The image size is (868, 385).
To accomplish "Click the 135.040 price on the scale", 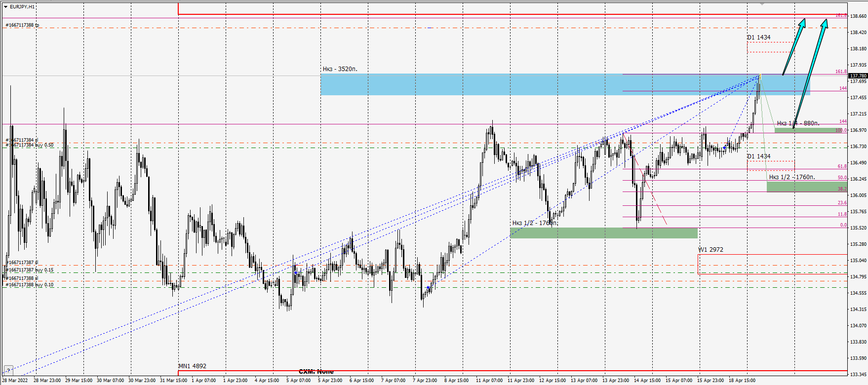I will pyautogui.click(x=858, y=261).
